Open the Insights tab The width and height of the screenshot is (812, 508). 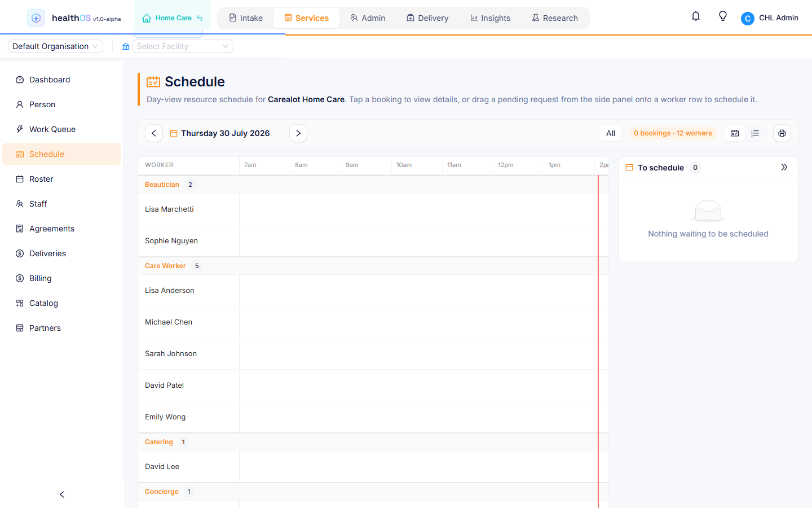coord(491,18)
